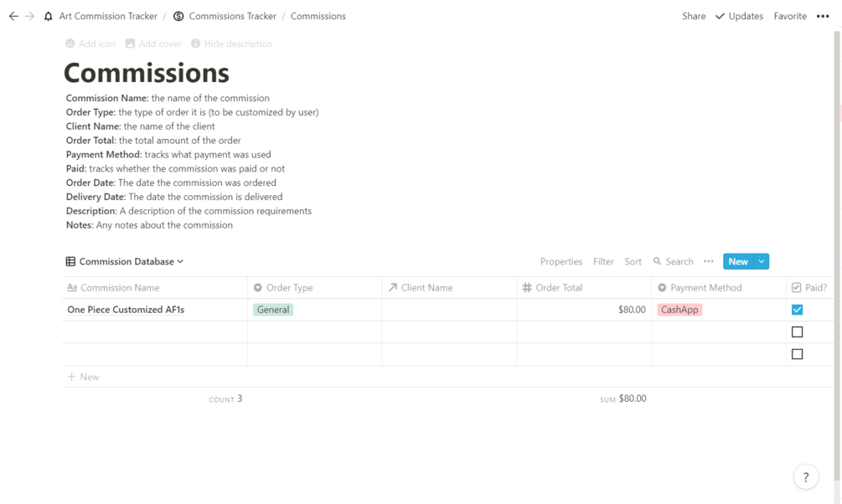Click the Add cover image icon
The height and width of the screenshot is (504, 842).
130,44
